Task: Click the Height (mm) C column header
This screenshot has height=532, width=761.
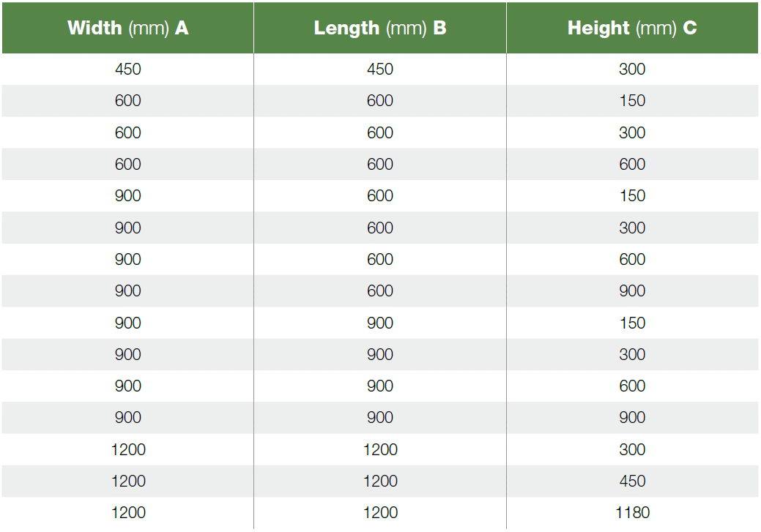Action: point(632,29)
